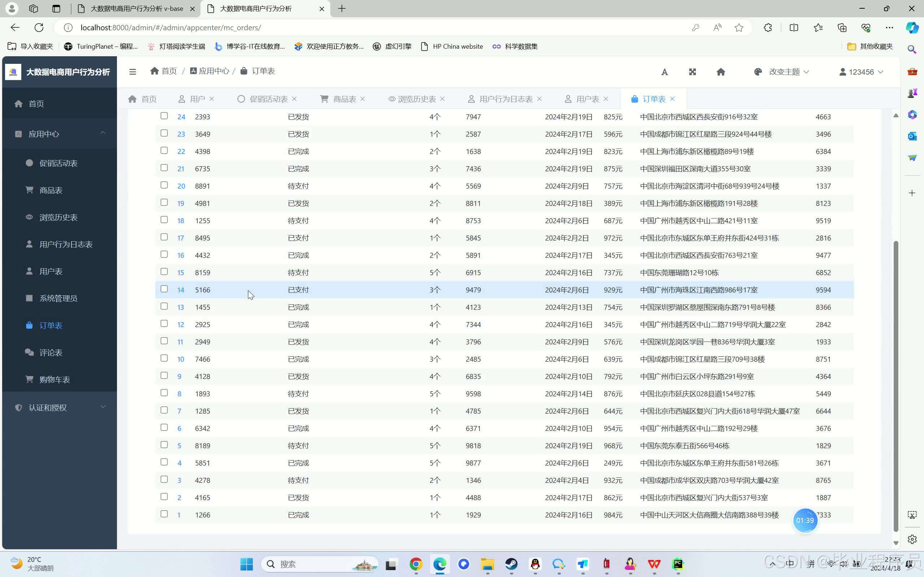Check the checkbox for order ID 1
Image resolution: width=924 pixels, height=577 pixels.
(164, 514)
